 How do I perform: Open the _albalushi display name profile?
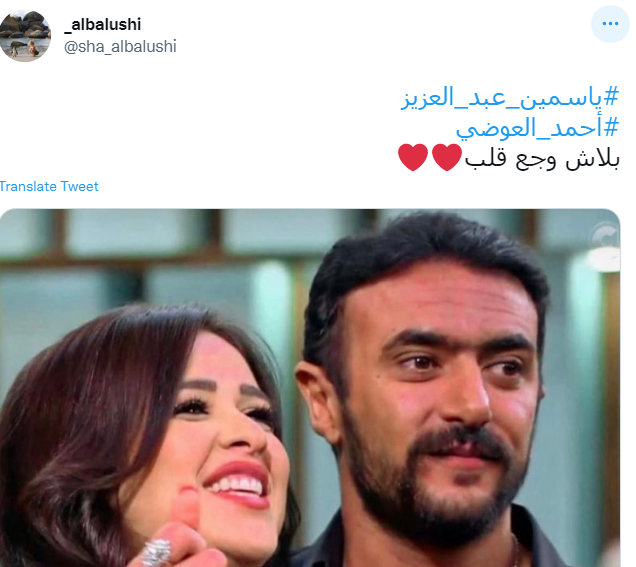[103, 24]
